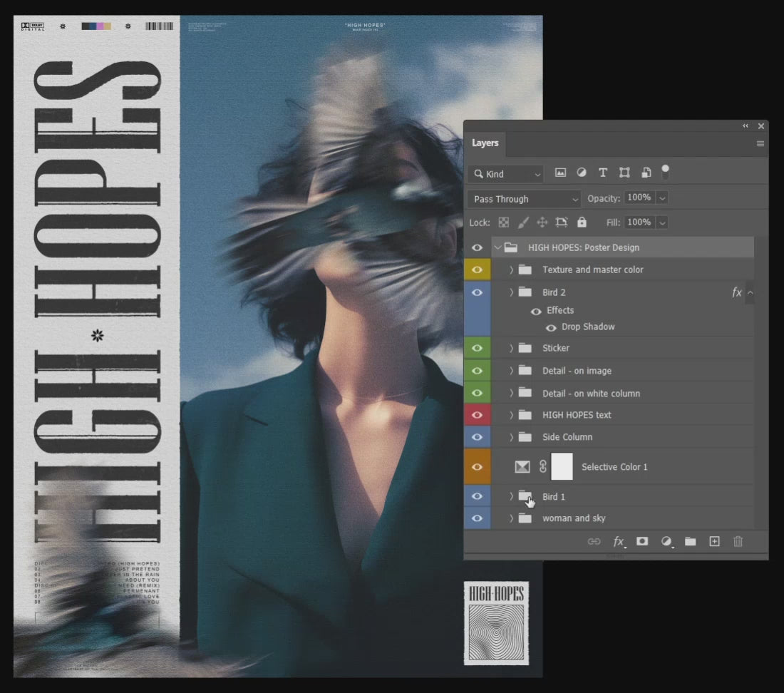The image size is (784, 693).
Task: Filter layers by smart object kind
Action: pos(646,173)
